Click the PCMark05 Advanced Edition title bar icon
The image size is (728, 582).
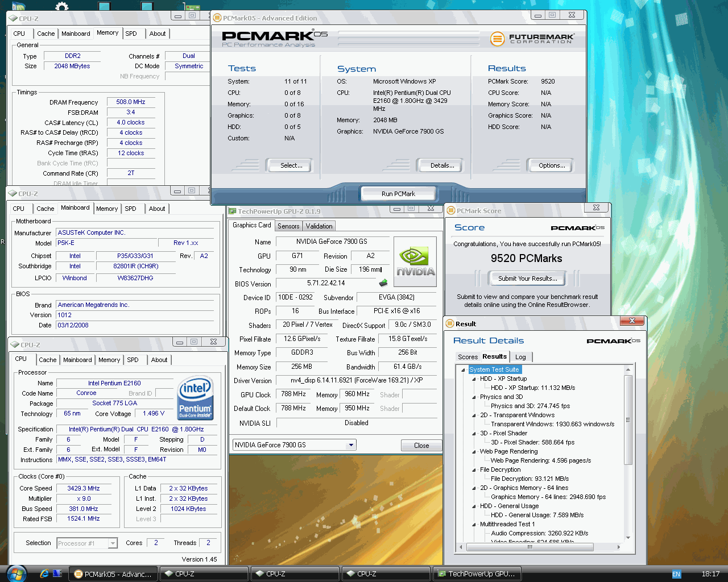tap(217, 18)
